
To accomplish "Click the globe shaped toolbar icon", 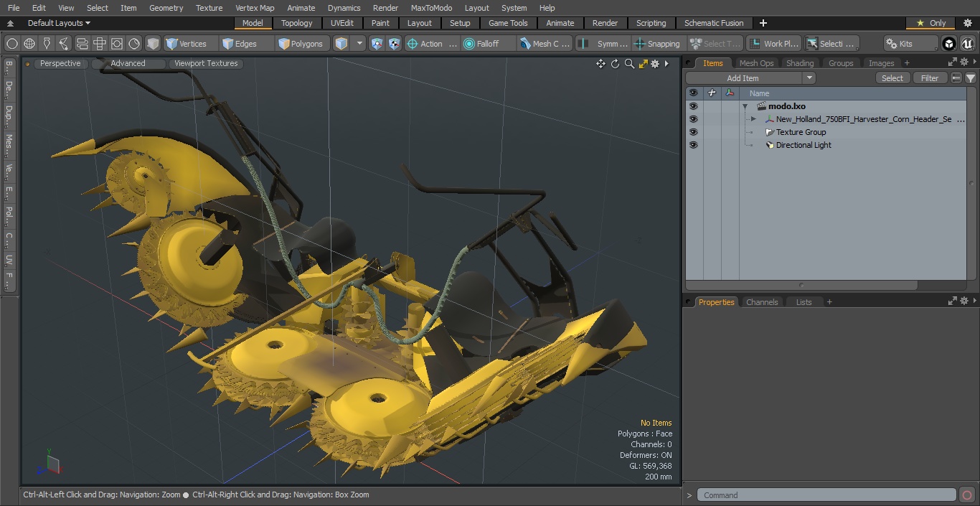I will (x=29, y=44).
